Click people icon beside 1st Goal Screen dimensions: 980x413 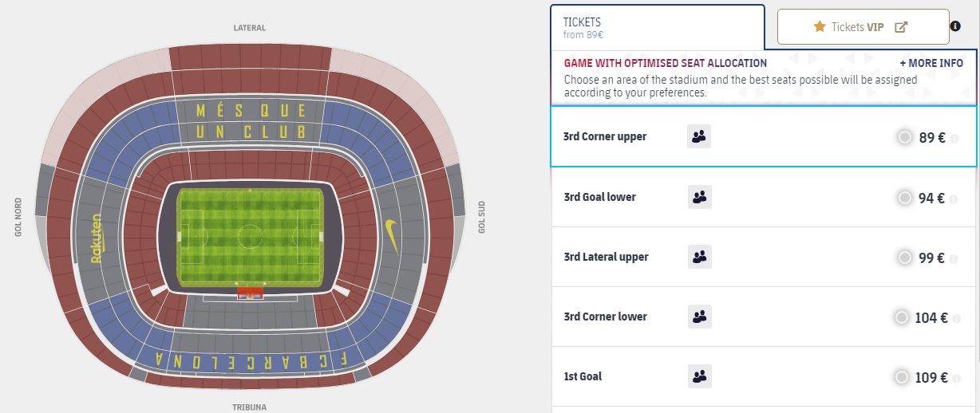point(699,376)
